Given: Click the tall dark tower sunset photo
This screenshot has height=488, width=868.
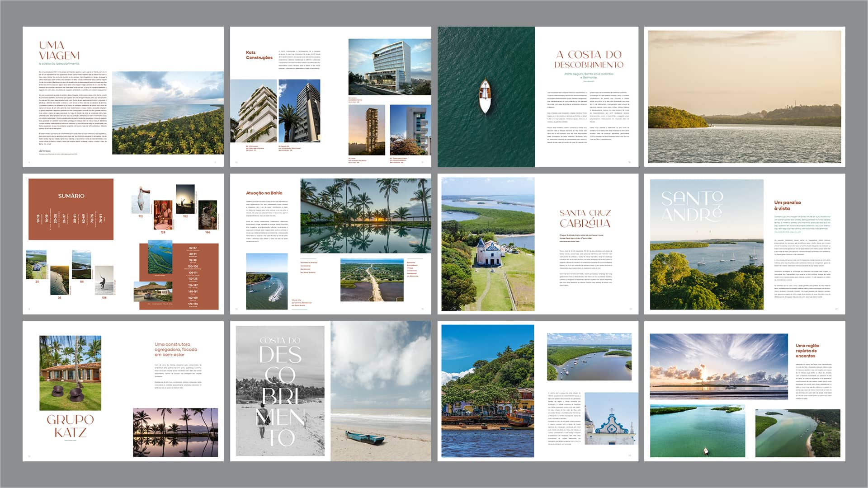Looking at the screenshot, I should (367, 130).
